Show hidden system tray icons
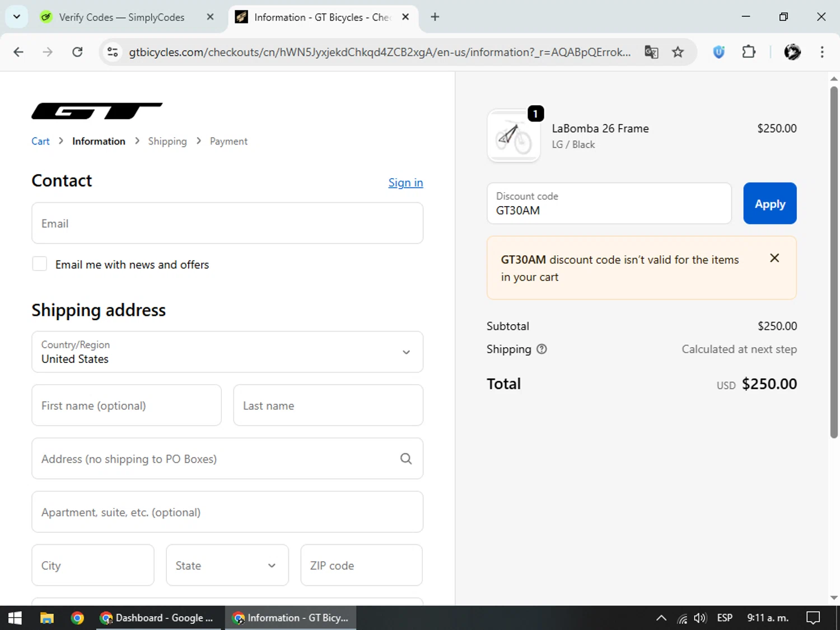The image size is (840, 630). click(x=661, y=618)
